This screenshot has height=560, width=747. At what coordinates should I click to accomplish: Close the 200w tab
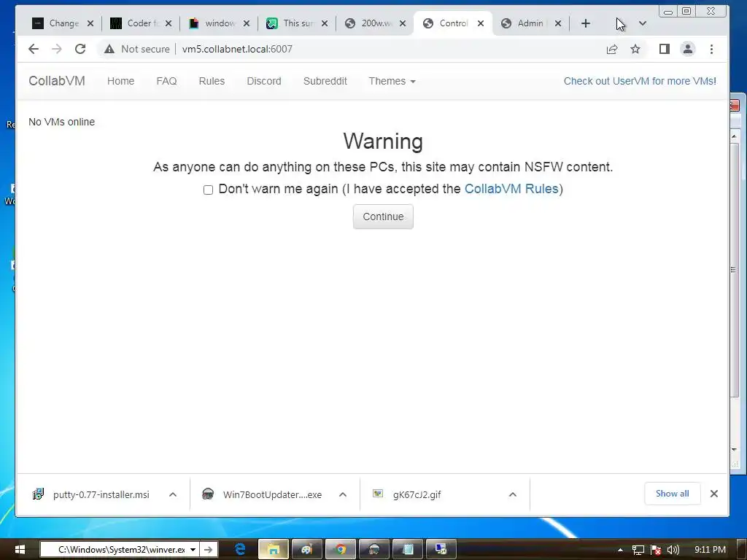[x=403, y=23]
